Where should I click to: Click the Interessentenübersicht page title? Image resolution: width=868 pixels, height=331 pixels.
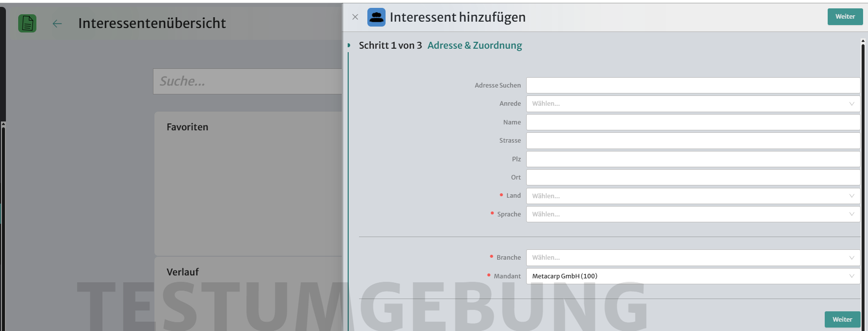152,23
